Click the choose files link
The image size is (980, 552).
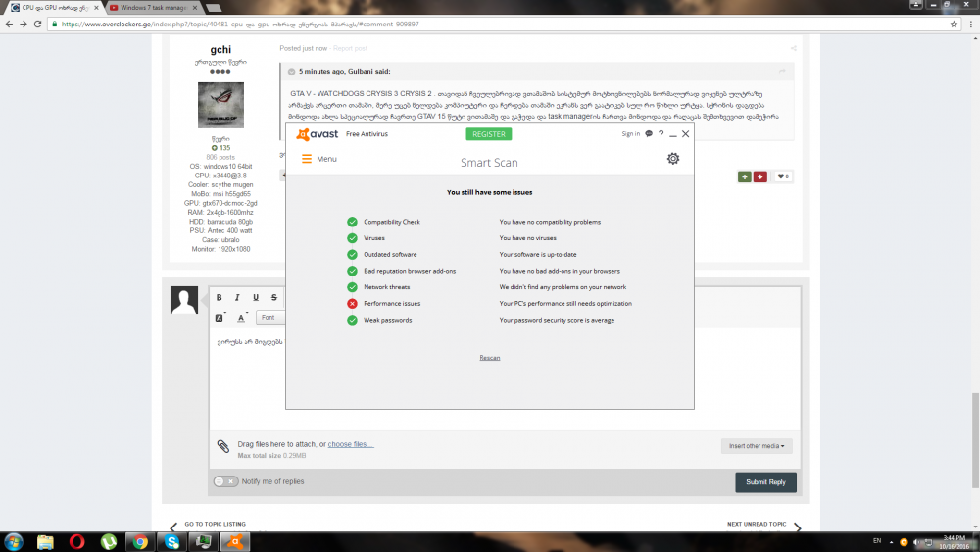pos(350,444)
